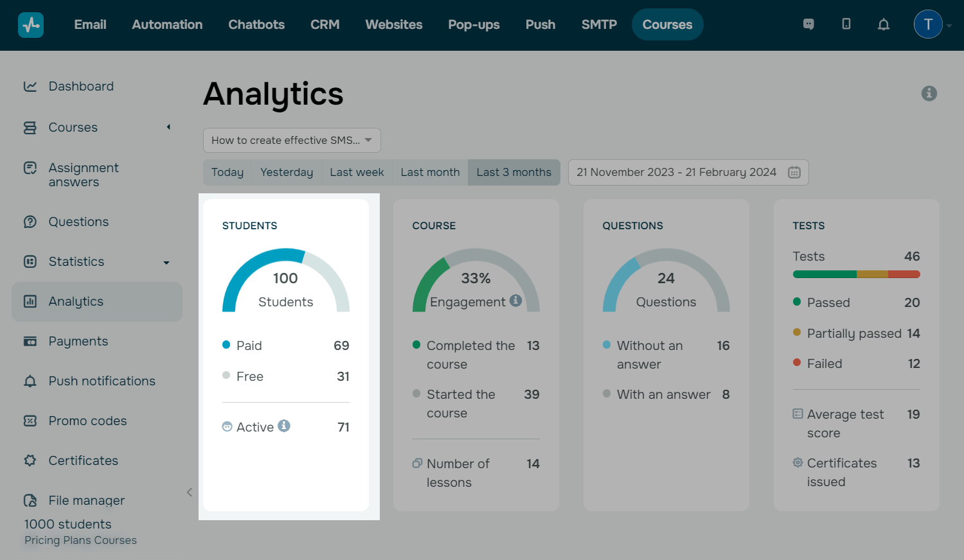
Task: Open the user account avatar menu
Action: click(x=928, y=24)
